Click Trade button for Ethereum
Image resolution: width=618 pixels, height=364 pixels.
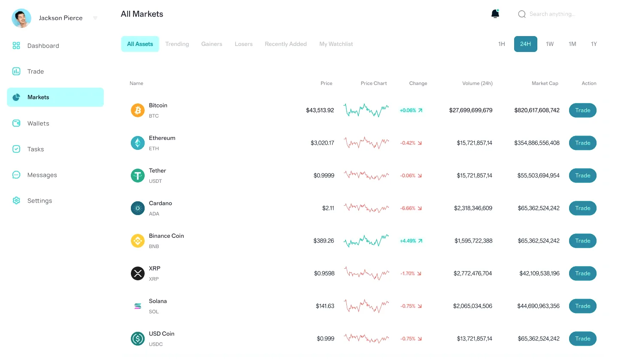tap(583, 143)
